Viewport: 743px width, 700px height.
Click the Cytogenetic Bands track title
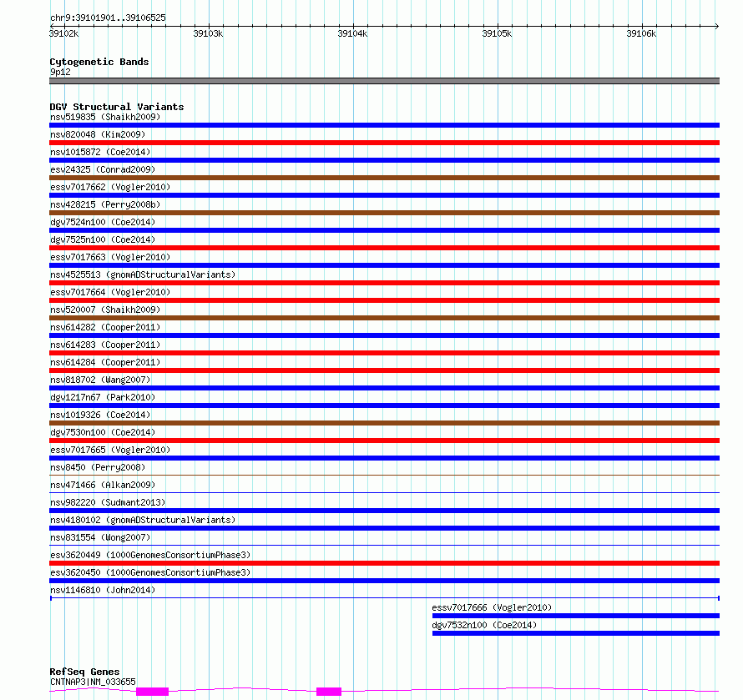pyautogui.click(x=99, y=62)
